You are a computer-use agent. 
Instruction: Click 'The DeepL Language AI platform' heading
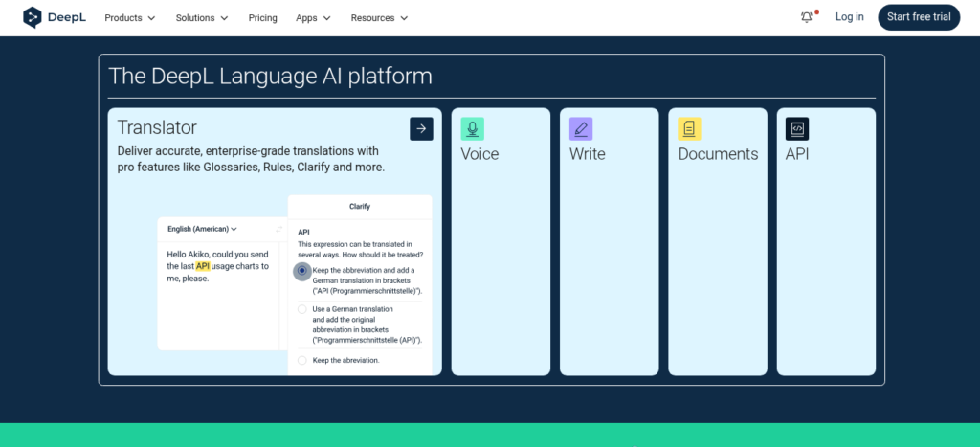270,77
